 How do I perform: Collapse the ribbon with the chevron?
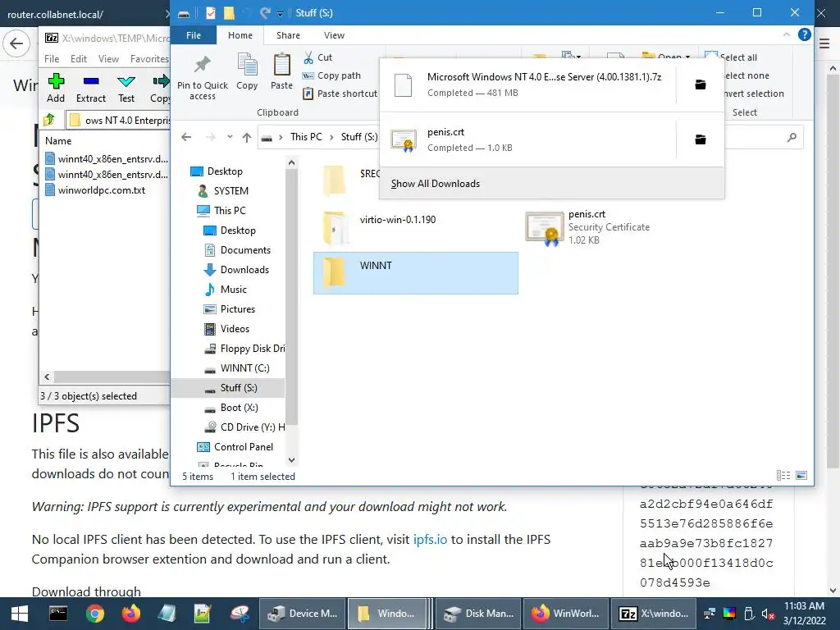pos(787,34)
